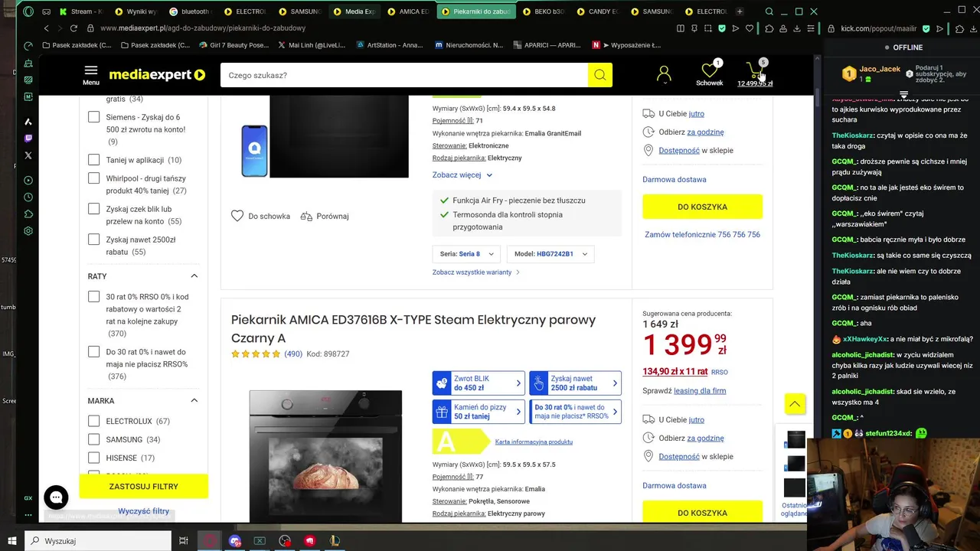Check Whirlpool drugi tańszy produkt filter

coord(93,178)
